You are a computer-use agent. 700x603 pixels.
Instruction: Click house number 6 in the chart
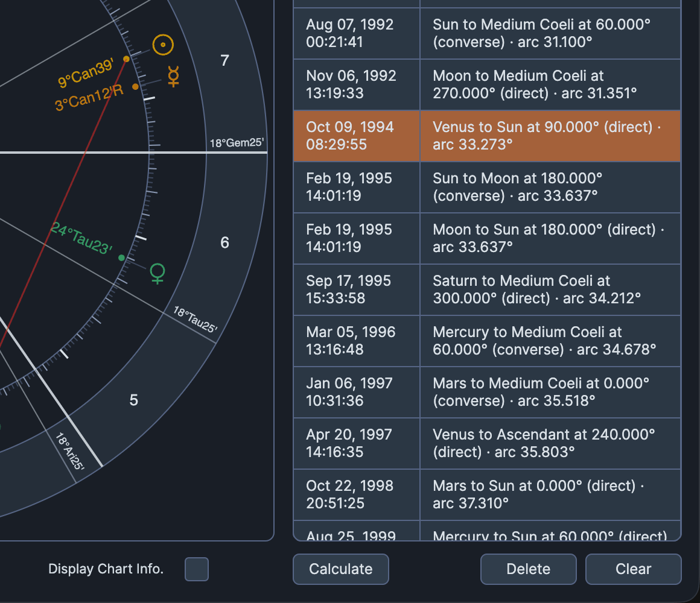point(224,242)
